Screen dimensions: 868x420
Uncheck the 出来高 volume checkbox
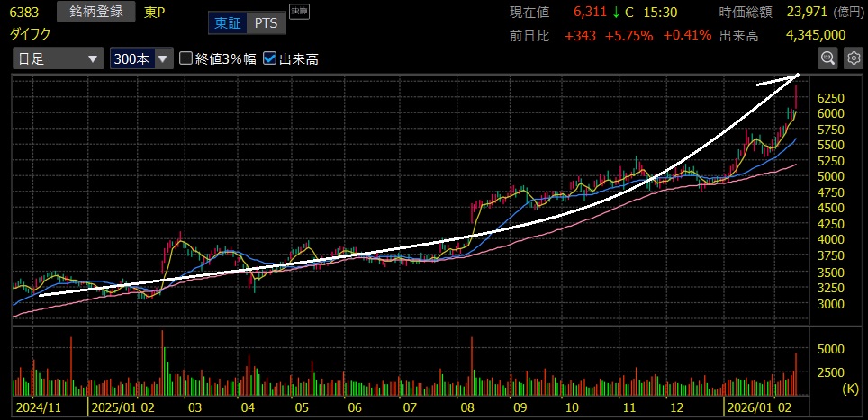coord(269,59)
